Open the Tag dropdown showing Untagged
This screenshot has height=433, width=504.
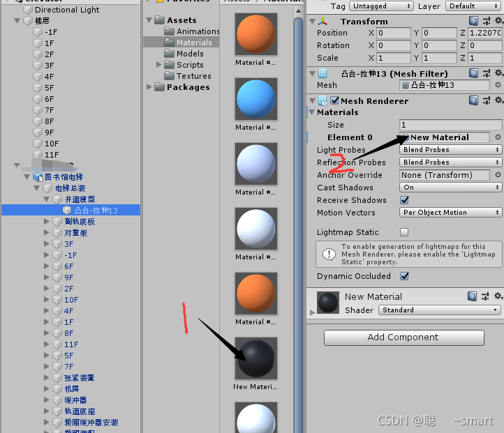[381, 6]
